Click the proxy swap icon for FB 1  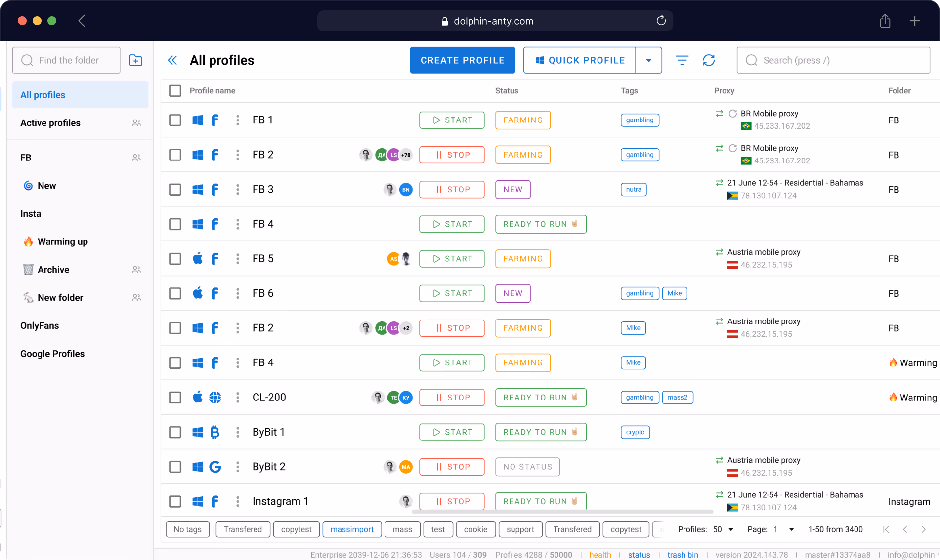720,114
